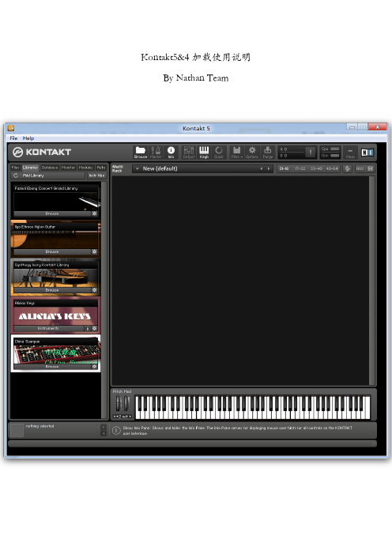Screen dimensions: 392x555
Task: Go to the previous multi with left arrow
Action: (262, 169)
